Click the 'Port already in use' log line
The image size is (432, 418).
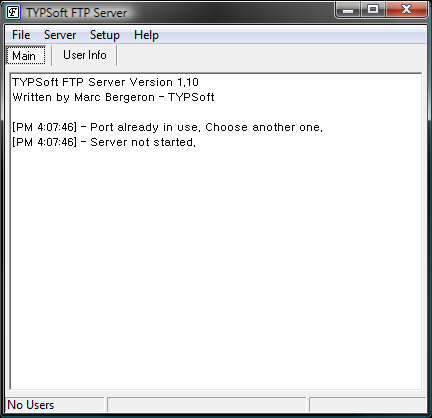click(x=167, y=127)
